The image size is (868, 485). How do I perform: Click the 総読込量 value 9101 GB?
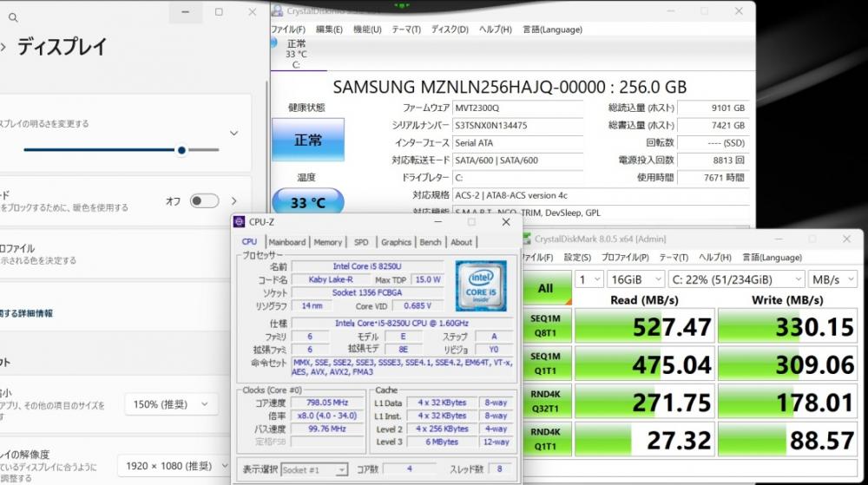click(713, 108)
